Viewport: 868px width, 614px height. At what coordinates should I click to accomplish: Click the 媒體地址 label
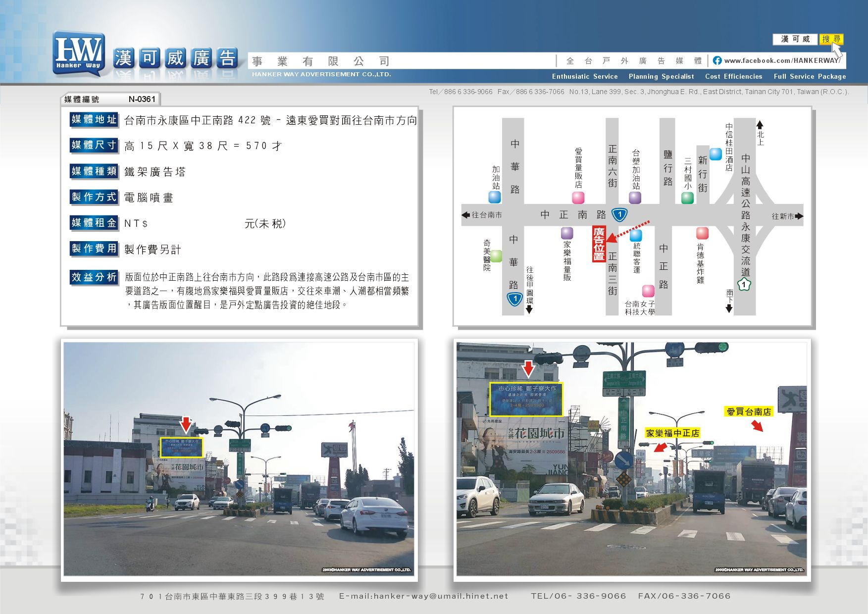[x=94, y=119]
